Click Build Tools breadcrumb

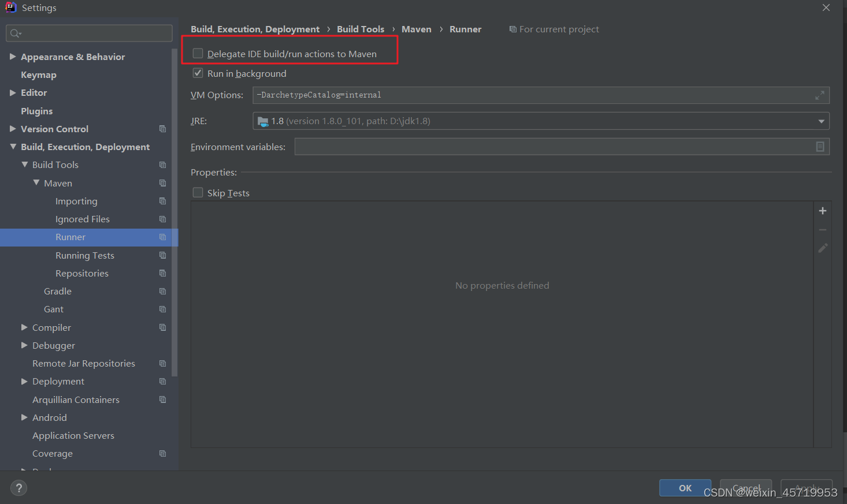point(361,29)
